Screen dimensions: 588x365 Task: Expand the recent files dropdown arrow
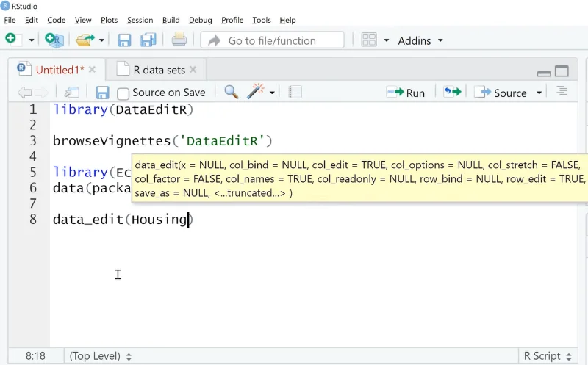tap(101, 40)
